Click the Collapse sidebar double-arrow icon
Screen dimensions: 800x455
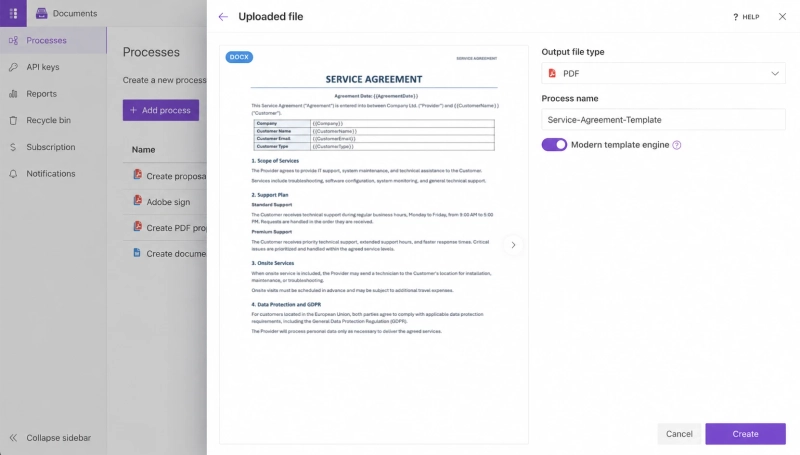pos(13,438)
